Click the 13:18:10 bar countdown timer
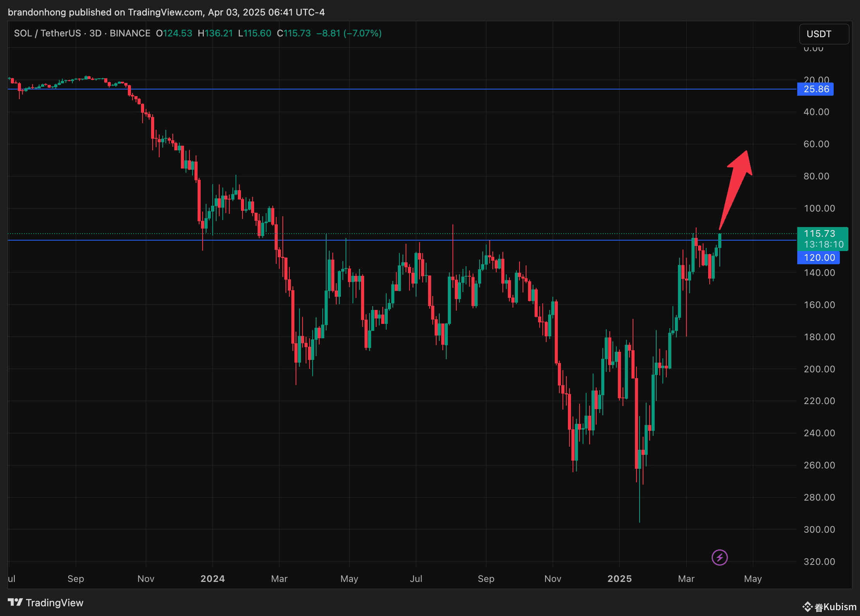Image resolution: width=860 pixels, height=616 pixels. [x=824, y=244]
